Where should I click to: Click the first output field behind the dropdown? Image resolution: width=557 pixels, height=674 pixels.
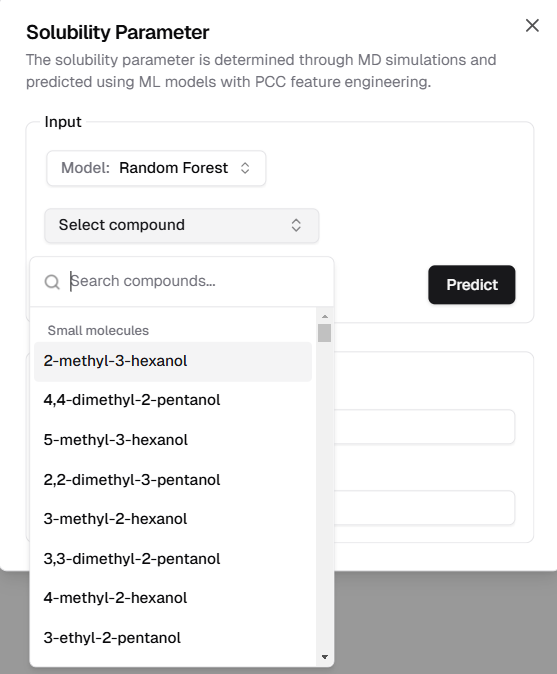(x=424, y=427)
